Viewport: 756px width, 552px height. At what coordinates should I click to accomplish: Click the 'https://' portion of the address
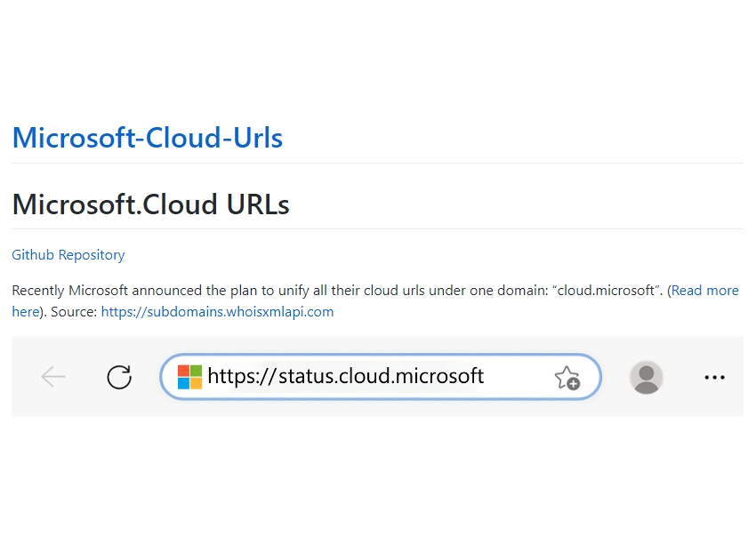click(243, 376)
